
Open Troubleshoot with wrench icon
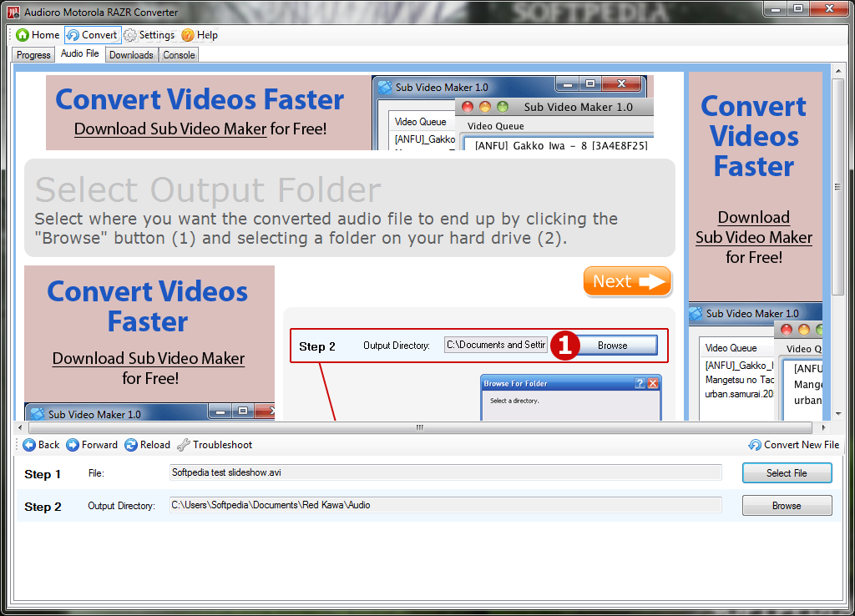[x=215, y=445]
